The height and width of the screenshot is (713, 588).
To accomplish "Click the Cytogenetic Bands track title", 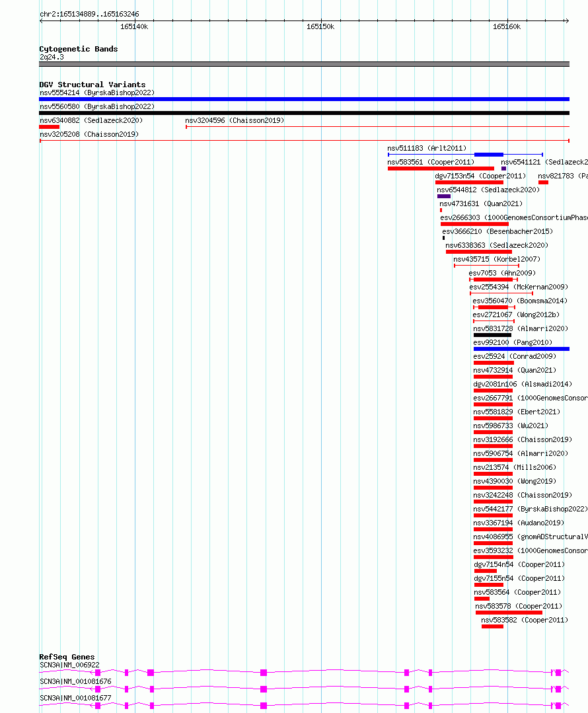I will click(78, 49).
